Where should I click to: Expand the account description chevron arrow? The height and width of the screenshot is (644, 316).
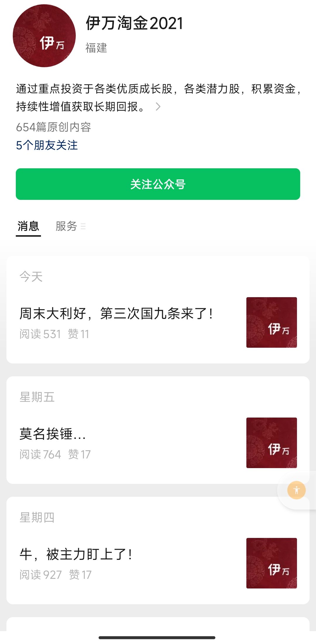pos(158,107)
